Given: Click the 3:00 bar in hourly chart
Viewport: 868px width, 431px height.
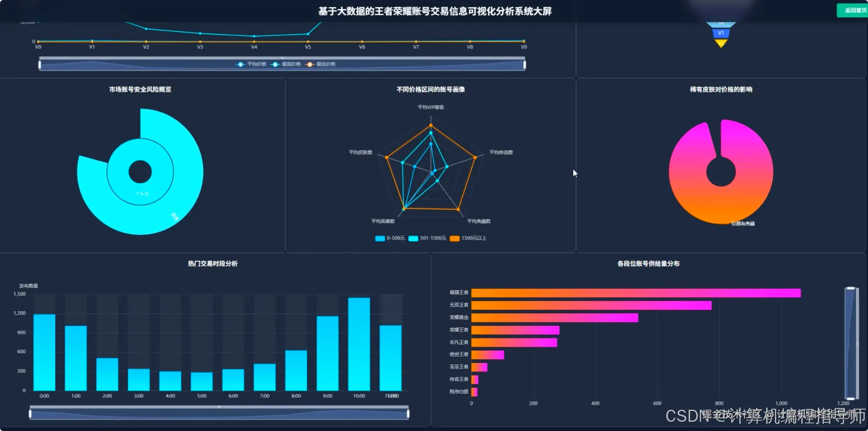Looking at the screenshot, I should 139,380.
